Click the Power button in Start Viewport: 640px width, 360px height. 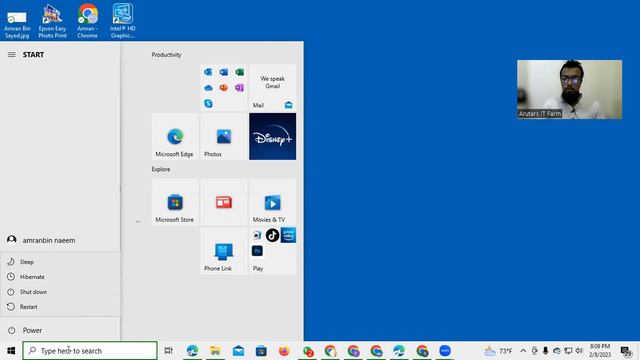(60, 330)
